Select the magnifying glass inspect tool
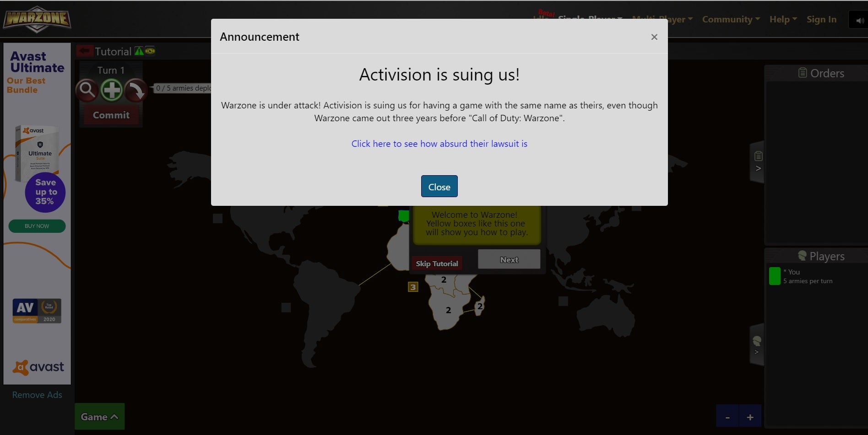This screenshot has width=868, height=435. (x=87, y=90)
